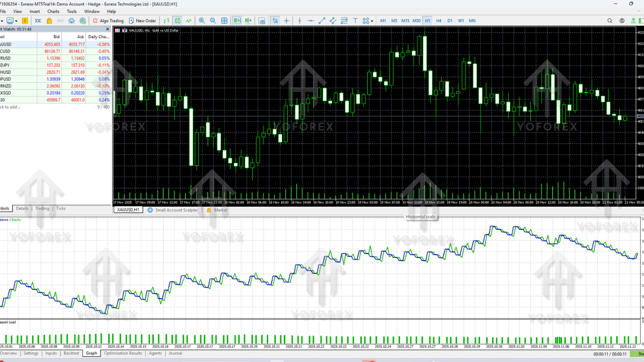
Task: Select the cursor arrow tool on toolbar
Action: [275, 21]
